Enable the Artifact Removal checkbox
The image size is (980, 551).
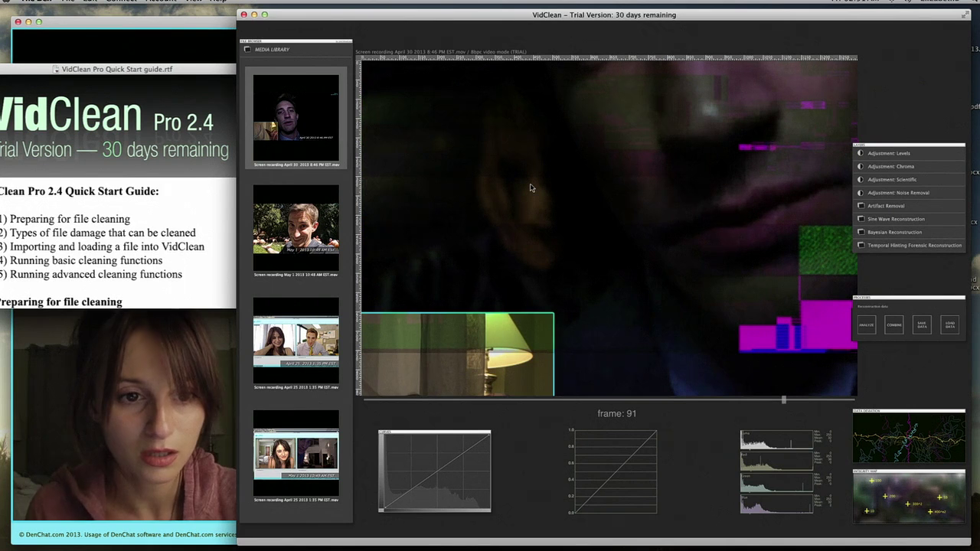coord(861,206)
